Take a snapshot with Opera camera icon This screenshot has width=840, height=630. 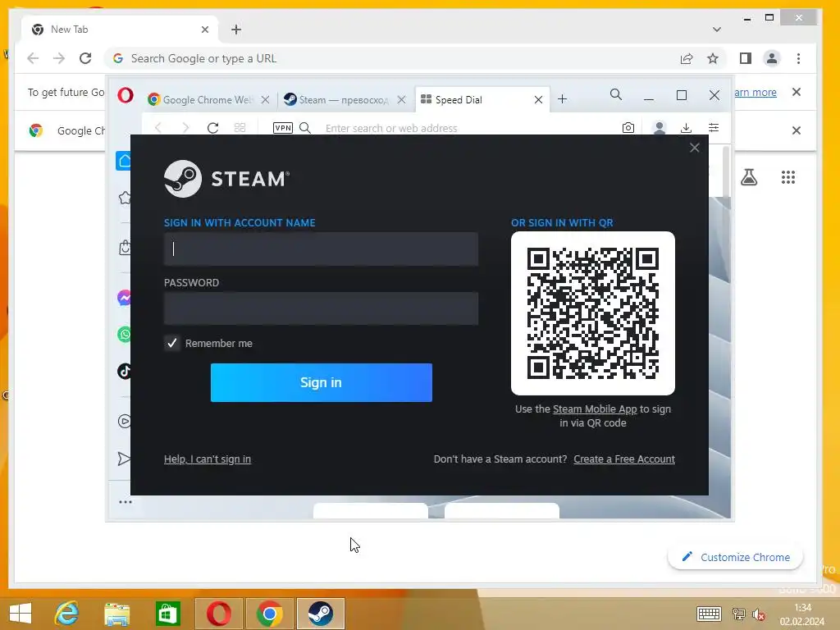tap(628, 127)
